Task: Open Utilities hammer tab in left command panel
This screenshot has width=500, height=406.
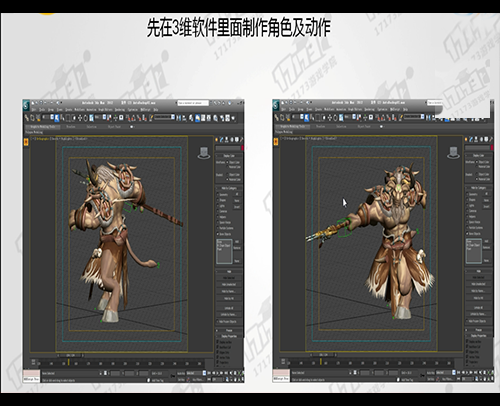Action: pyautogui.click(x=242, y=140)
